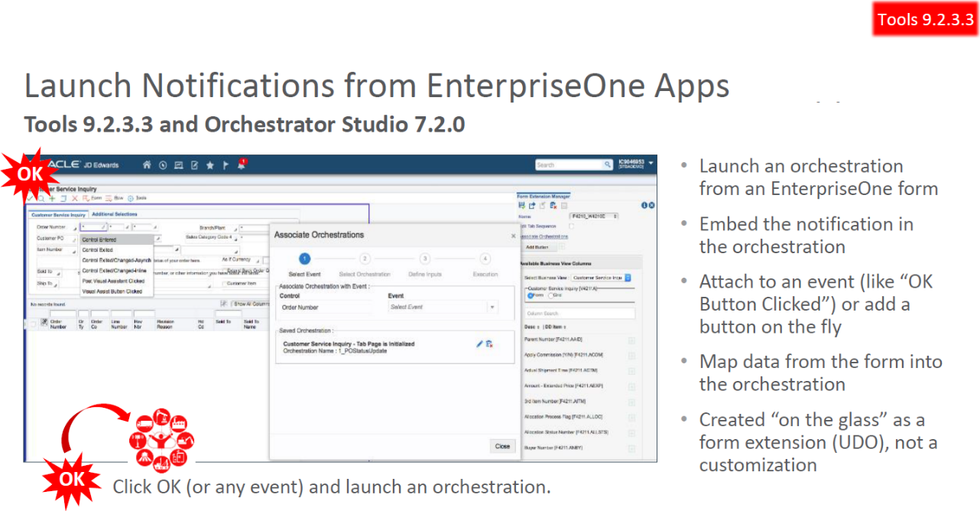The image size is (980, 511).
Task: Click the red X Delete toolbar icon
Action: 74,198
